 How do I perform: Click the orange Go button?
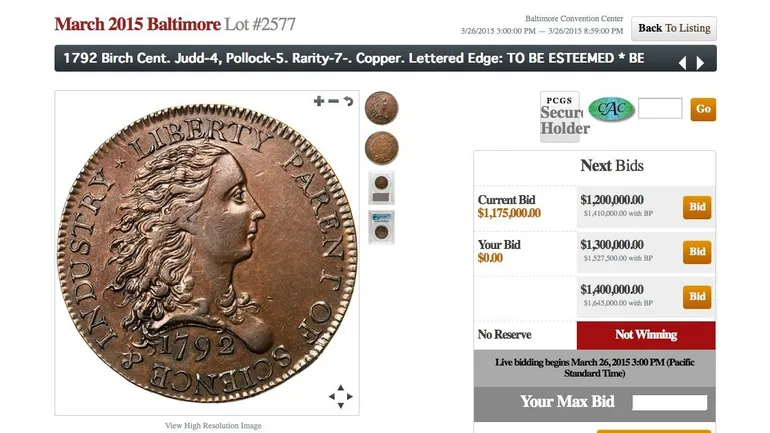(x=703, y=109)
